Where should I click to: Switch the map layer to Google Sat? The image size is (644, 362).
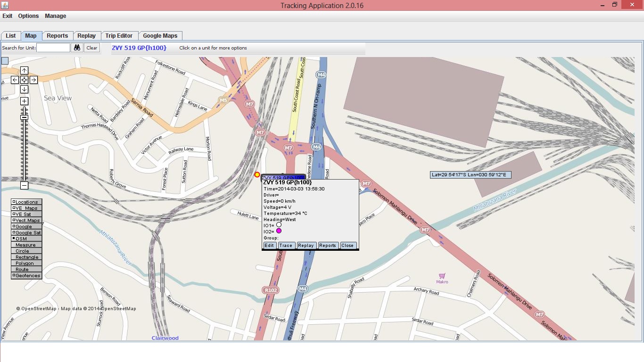(26, 233)
